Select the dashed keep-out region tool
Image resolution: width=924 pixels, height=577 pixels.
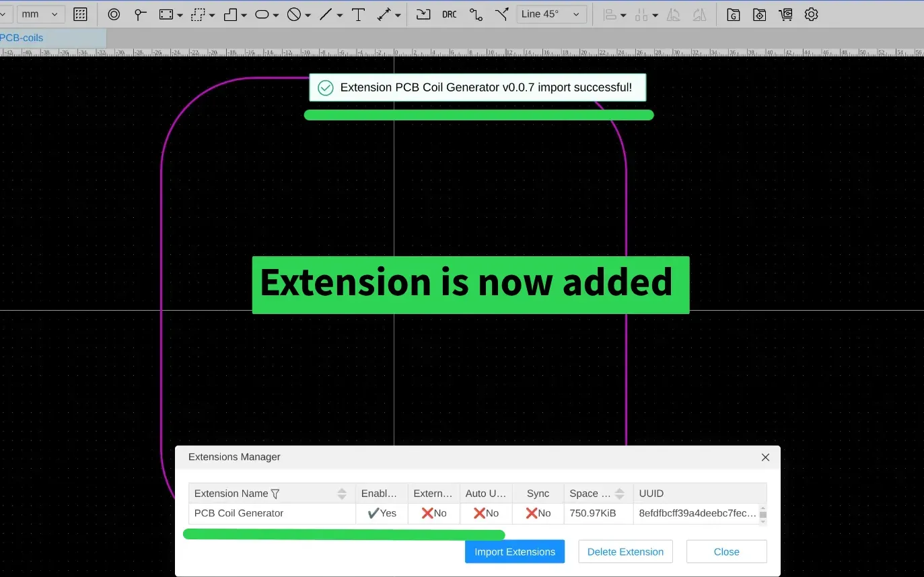(198, 14)
